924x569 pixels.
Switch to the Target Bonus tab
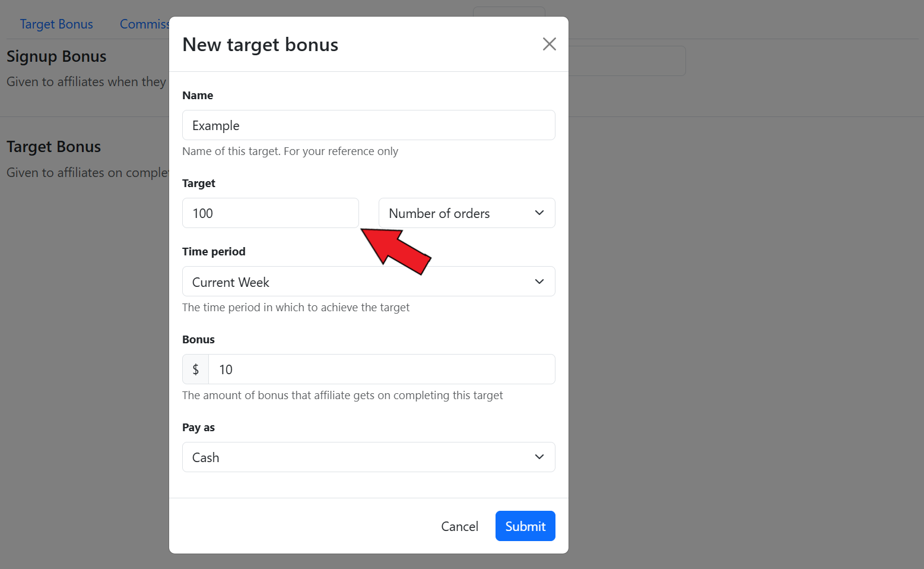56,24
